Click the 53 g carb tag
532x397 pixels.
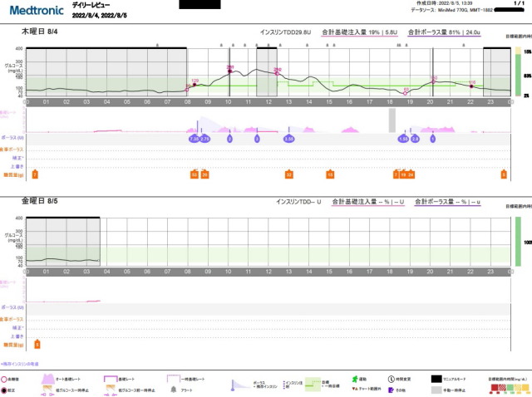[x=195, y=174]
